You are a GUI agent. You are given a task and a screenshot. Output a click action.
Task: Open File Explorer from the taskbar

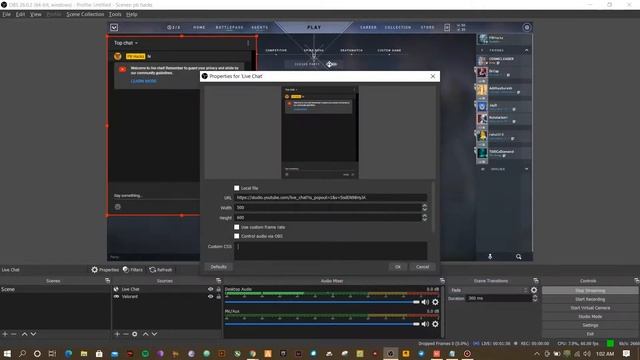point(84,353)
